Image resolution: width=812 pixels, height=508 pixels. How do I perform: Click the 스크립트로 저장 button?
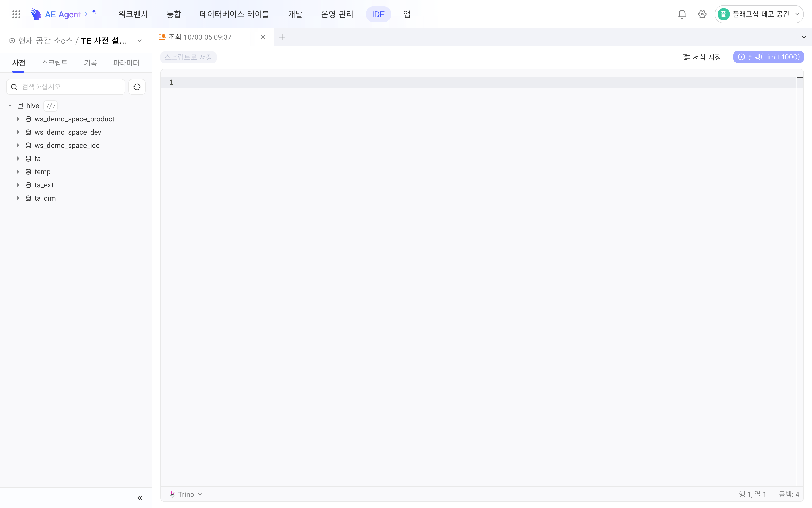[189, 57]
